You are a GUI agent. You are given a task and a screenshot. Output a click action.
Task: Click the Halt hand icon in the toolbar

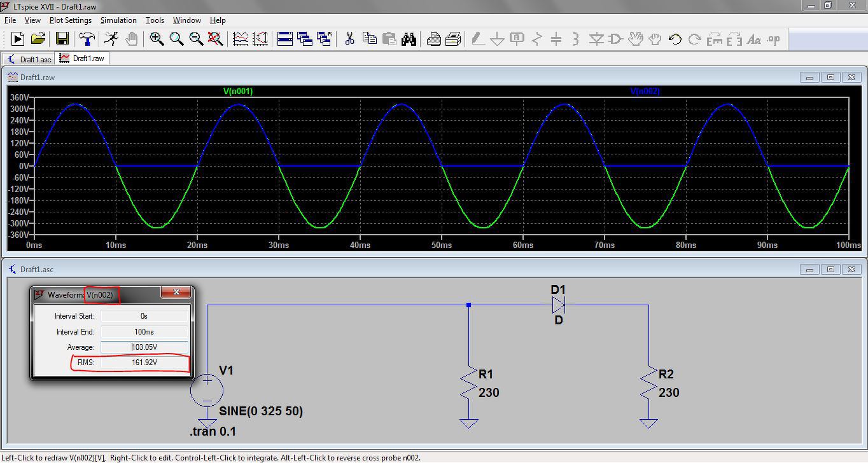click(131, 39)
